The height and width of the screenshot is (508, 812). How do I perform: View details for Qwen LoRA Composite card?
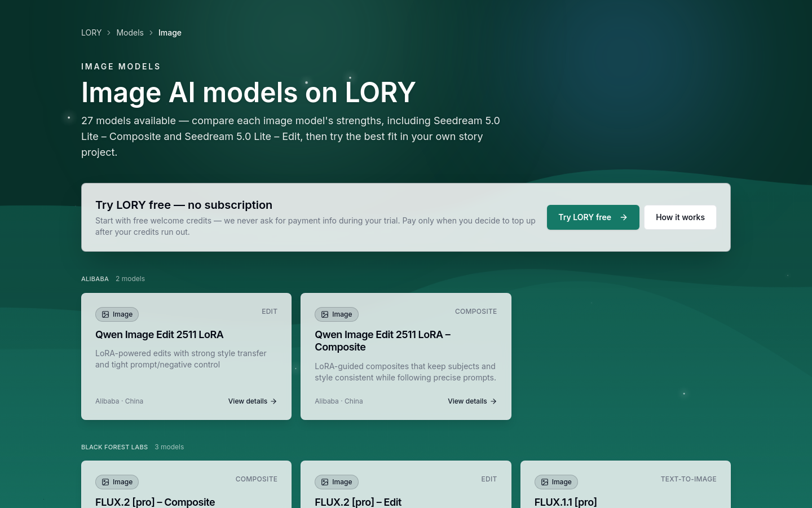coord(473,401)
